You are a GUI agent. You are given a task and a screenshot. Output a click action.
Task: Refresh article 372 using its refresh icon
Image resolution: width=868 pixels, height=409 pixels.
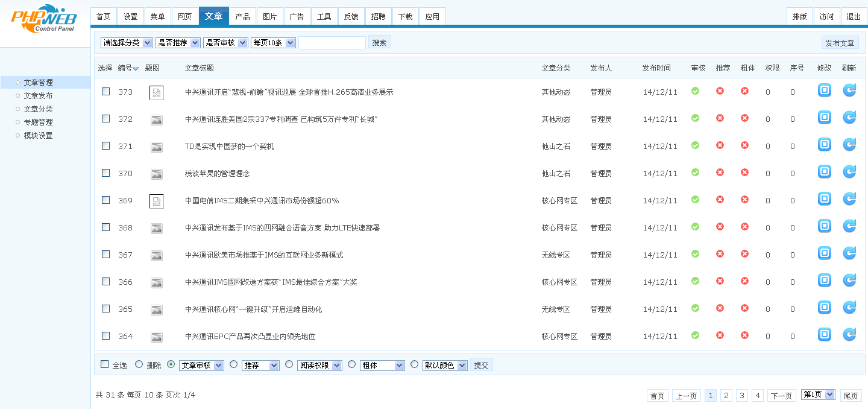(x=849, y=118)
